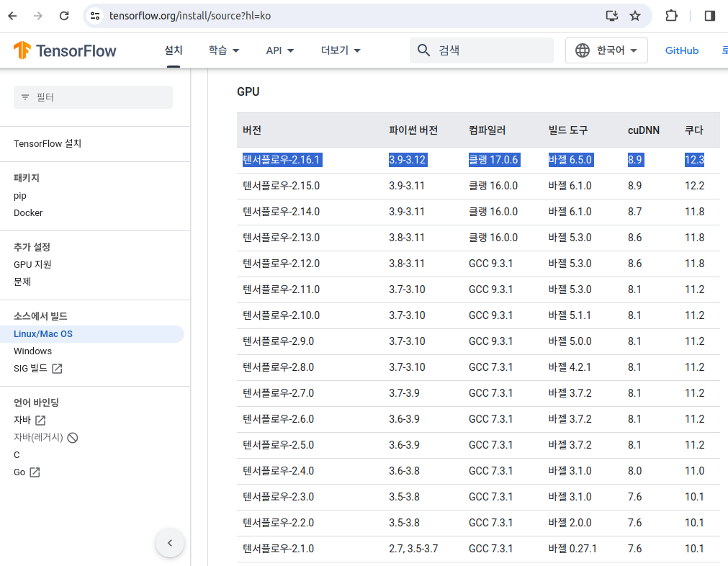The height and width of the screenshot is (566, 728).
Task: Click the 텐서플로우-2.15.0 cell
Action: (x=282, y=186)
